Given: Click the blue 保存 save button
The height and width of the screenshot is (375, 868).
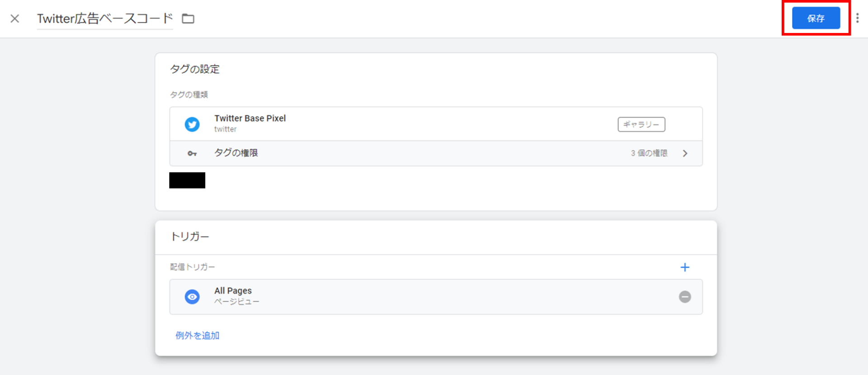Looking at the screenshot, I should click(x=816, y=18).
